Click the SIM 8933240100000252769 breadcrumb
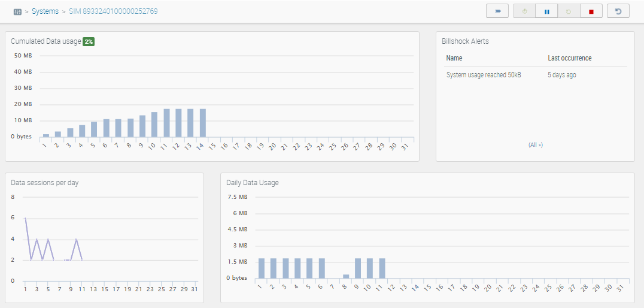This screenshot has width=644, height=308. point(113,11)
